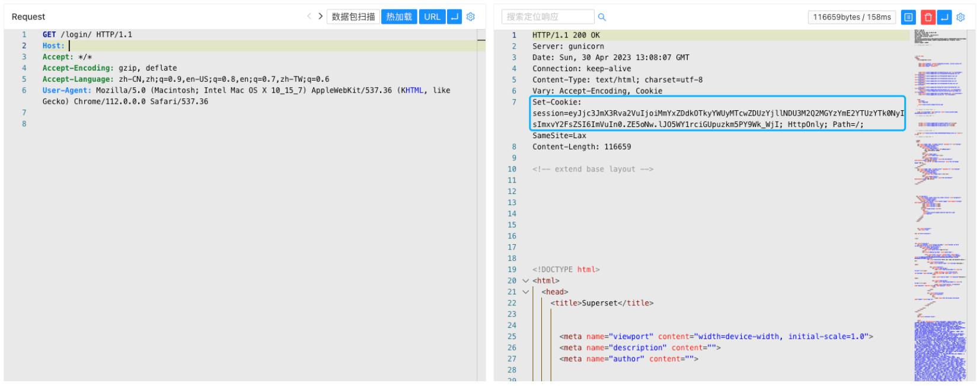This screenshot has height=386, width=980.
Task: Collapse the html tag on line 20
Action: [525, 281]
